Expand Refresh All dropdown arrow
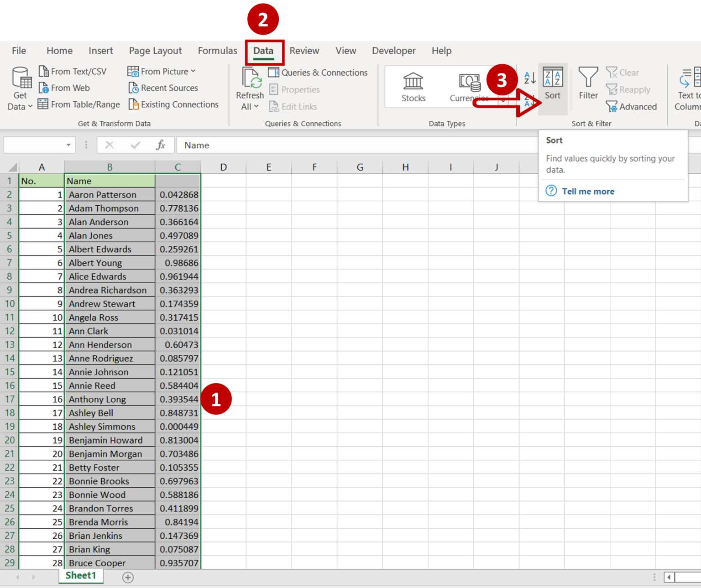 [256, 106]
